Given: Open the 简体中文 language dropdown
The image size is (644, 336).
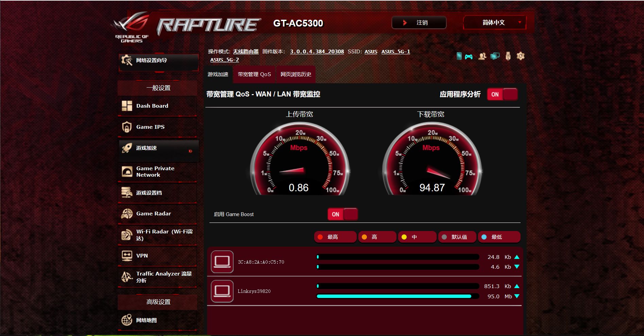Looking at the screenshot, I should click(494, 23).
